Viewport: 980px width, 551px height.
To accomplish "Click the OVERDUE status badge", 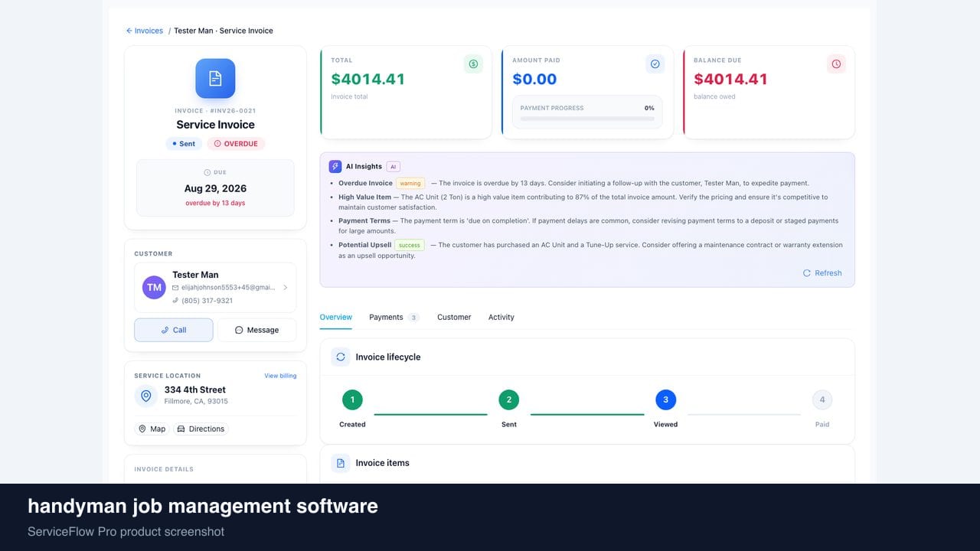I will click(236, 144).
